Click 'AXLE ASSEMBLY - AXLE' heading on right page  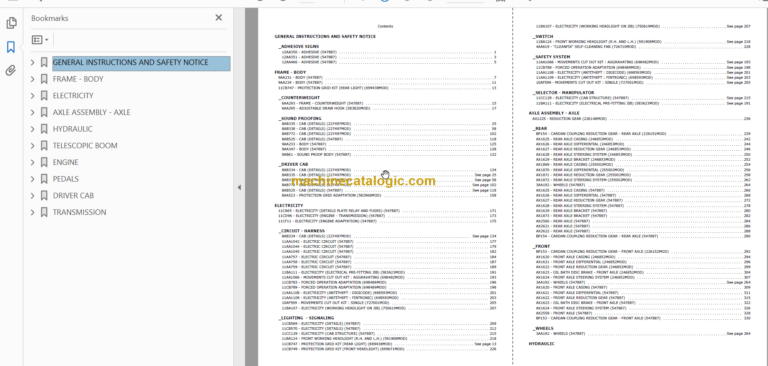(x=554, y=113)
